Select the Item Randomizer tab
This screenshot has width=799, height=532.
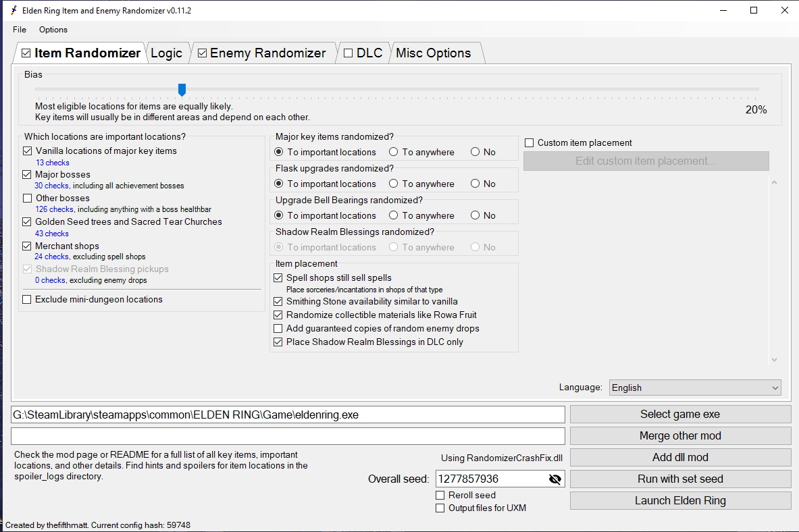click(x=87, y=53)
